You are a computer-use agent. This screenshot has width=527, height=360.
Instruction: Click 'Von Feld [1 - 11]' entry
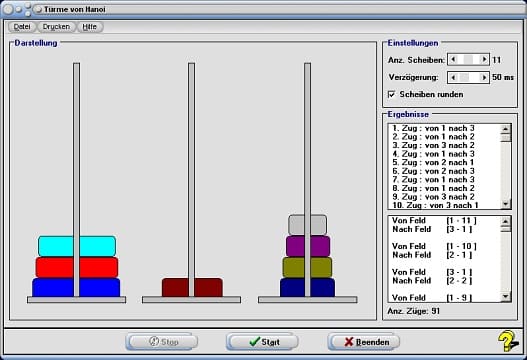click(x=434, y=221)
